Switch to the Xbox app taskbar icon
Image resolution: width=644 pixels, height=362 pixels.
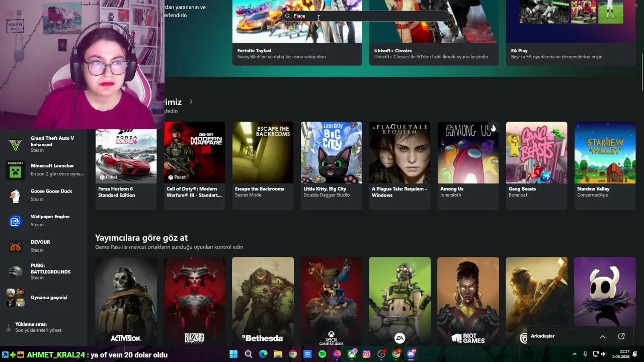click(352, 354)
